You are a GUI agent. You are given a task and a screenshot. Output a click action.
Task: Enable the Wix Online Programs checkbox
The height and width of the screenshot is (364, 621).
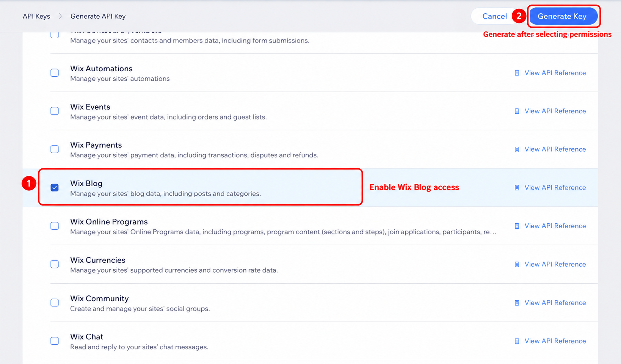pyautogui.click(x=55, y=226)
